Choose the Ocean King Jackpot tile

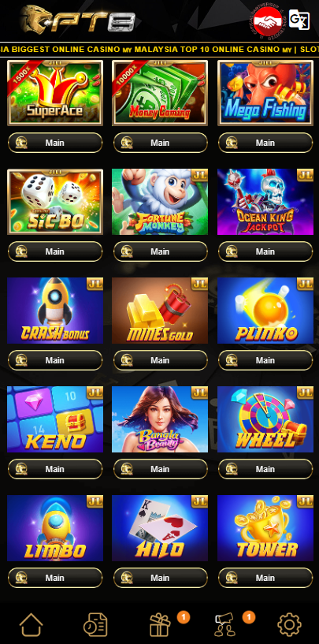[265, 202]
